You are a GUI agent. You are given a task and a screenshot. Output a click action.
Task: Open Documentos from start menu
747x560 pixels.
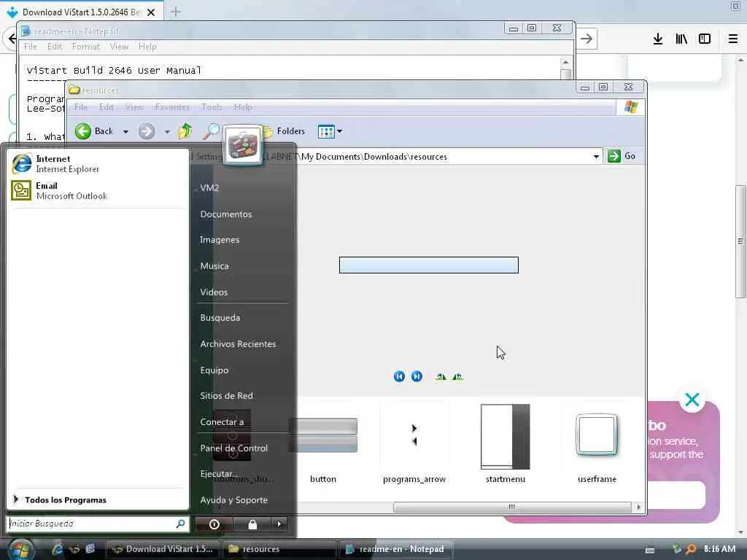coord(226,214)
